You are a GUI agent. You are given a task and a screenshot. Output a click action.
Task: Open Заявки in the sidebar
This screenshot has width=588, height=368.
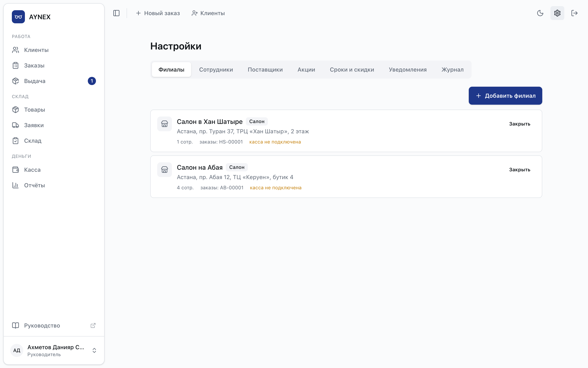54,125
